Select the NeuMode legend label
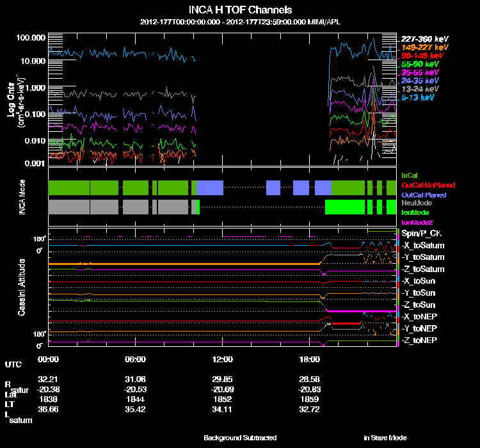The image size is (480, 448). [415, 203]
